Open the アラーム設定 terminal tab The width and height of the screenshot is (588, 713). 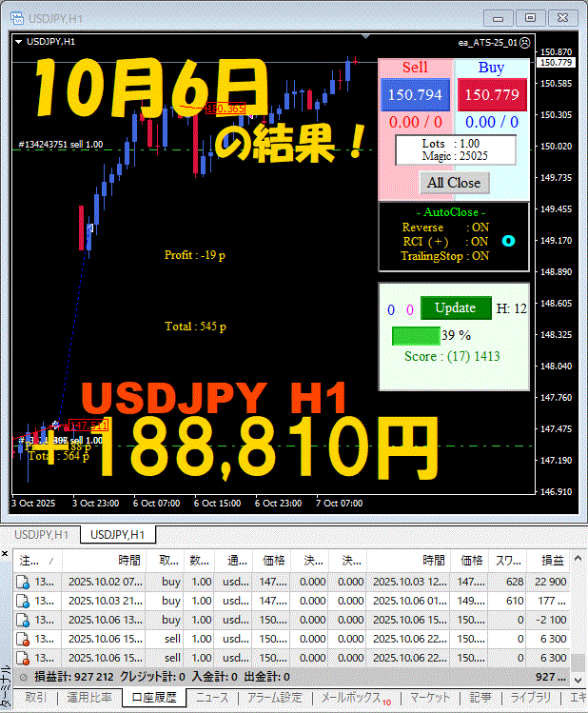coord(274,697)
